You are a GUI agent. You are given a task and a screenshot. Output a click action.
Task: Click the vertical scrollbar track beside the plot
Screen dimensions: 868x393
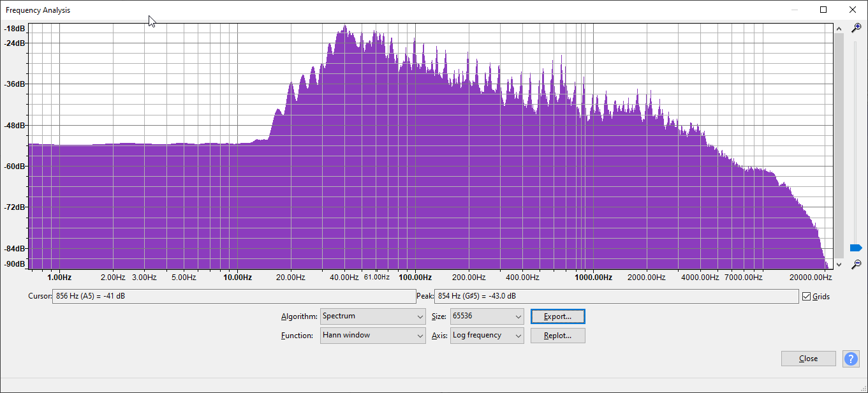pos(839,147)
